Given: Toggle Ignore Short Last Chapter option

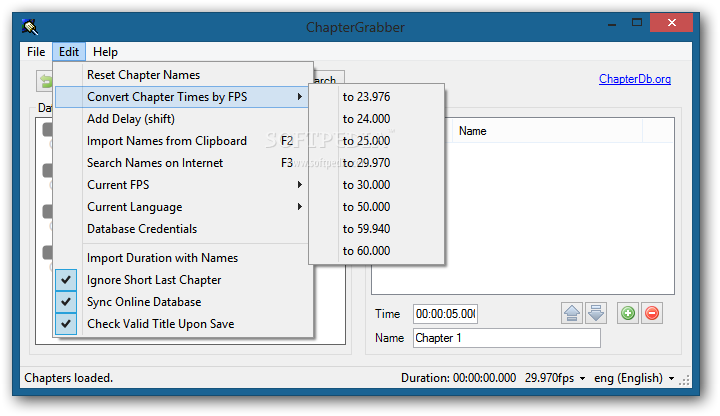Looking at the screenshot, I should tap(184, 280).
